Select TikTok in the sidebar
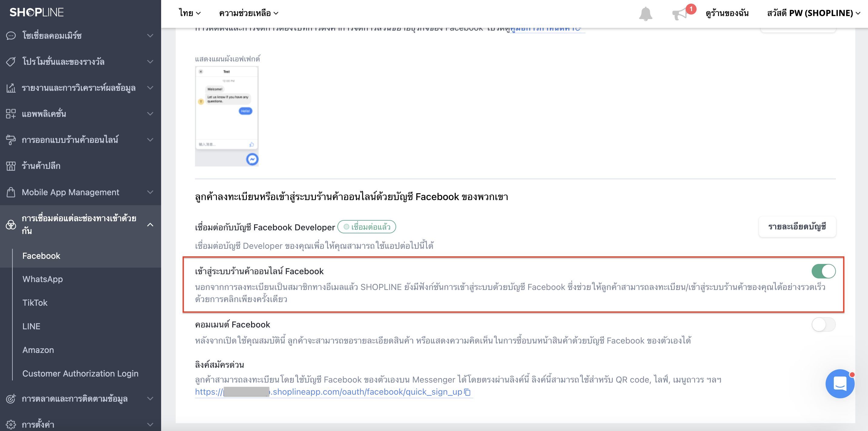The height and width of the screenshot is (431, 868). (x=35, y=303)
